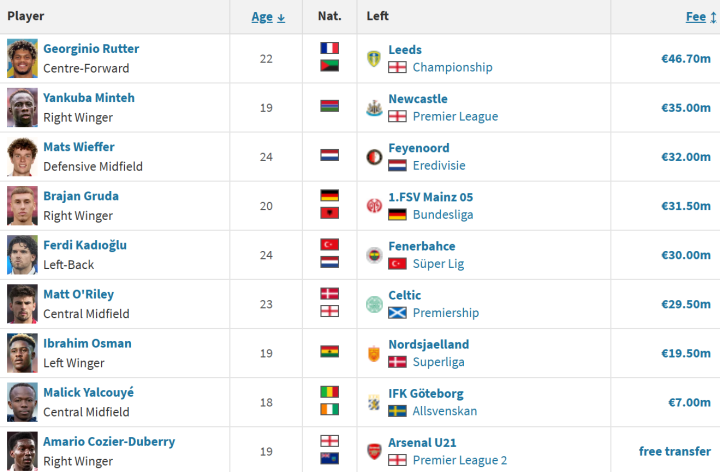Sort the table by Age column
This screenshot has height=472, width=720.
point(262,17)
